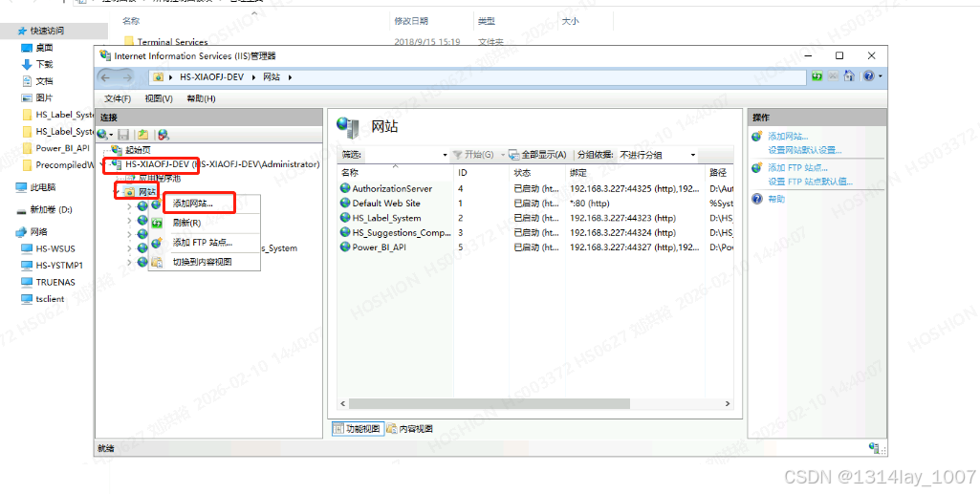Click the globe icon of HS_Label_System row
The height and width of the screenshot is (494, 980).
pos(345,217)
